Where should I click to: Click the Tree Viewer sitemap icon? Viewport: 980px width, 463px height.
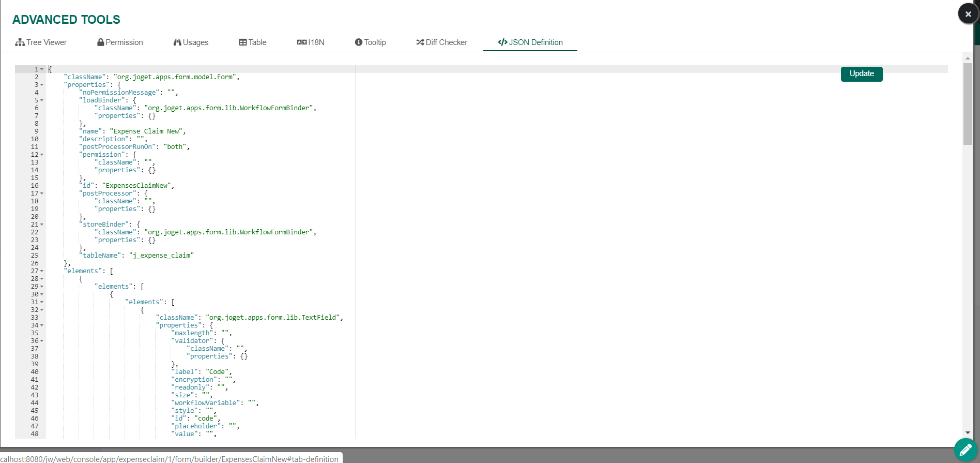20,42
